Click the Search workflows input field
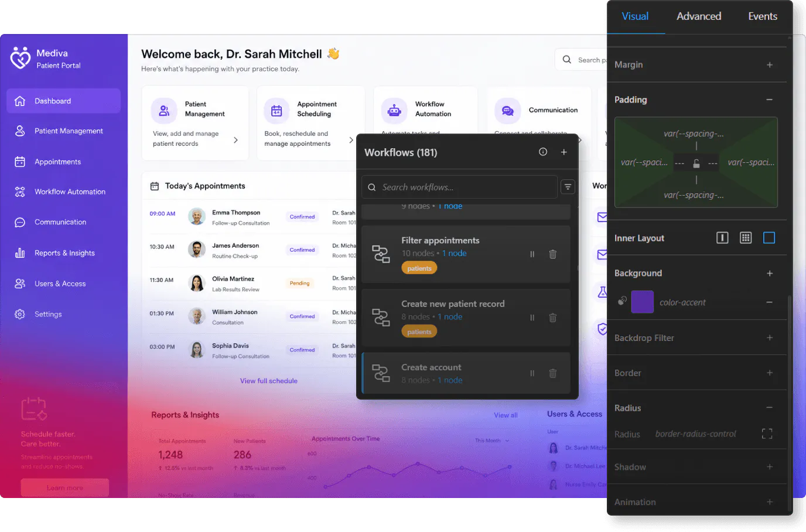 tap(459, 187)
